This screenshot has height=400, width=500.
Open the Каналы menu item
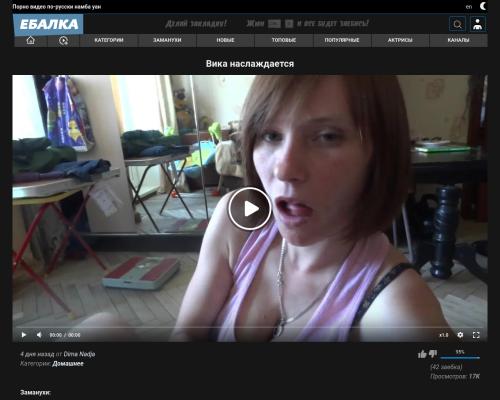point(458,40)
